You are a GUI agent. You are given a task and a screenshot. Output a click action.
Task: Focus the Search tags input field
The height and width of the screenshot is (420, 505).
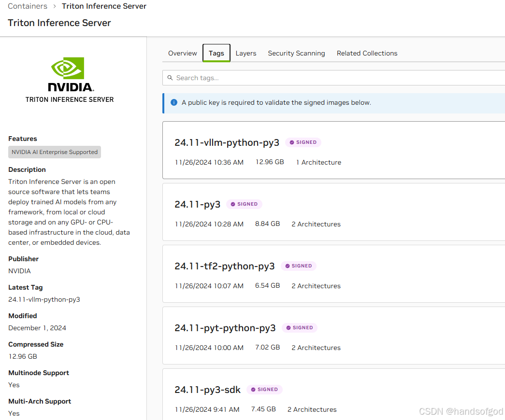tap(333, 78)
